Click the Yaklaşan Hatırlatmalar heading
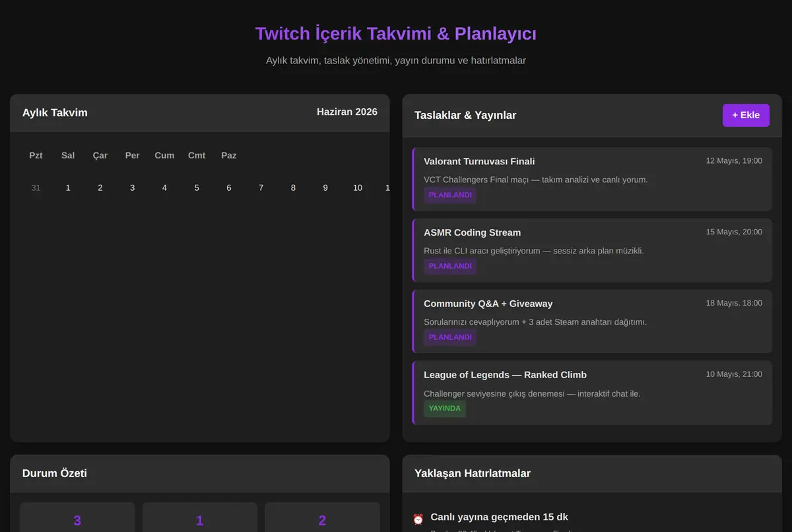 point(473,473)
